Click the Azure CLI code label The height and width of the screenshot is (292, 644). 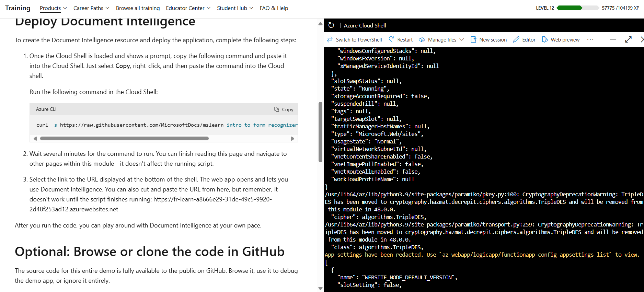46,109
